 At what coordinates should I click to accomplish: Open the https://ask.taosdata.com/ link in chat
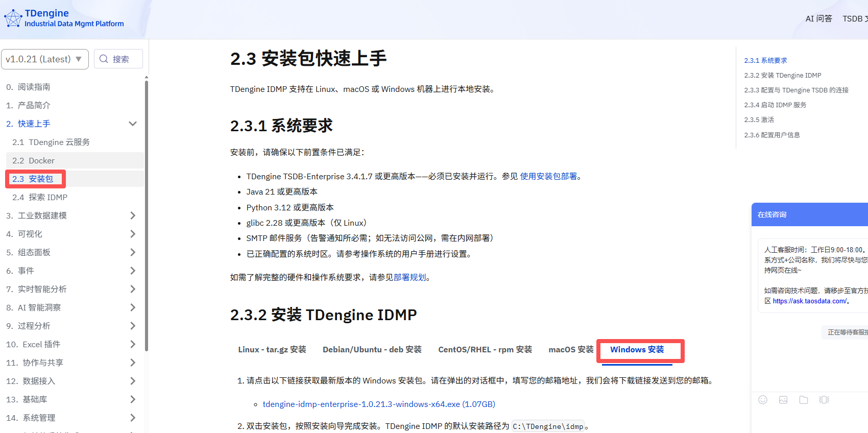(810, 301)
